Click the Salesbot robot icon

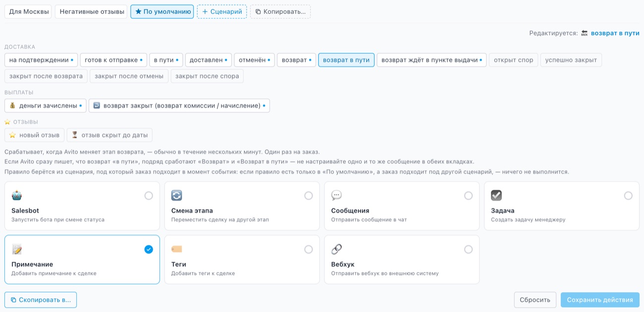(x=17, y=195)
